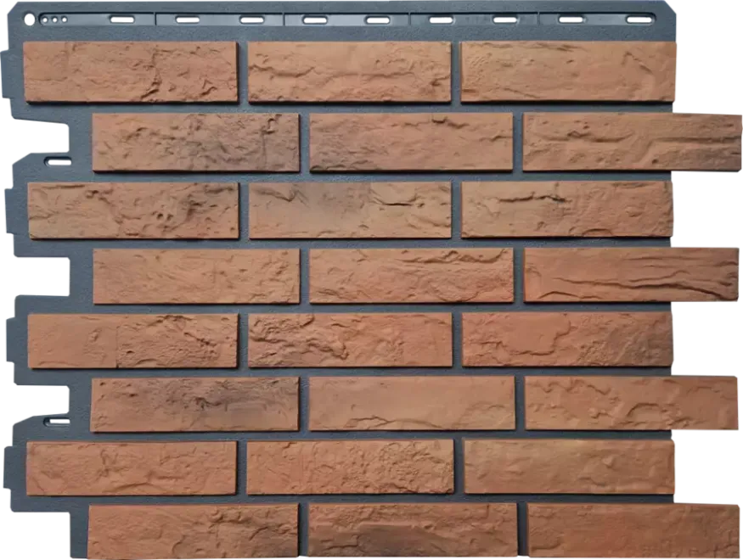Image resolution: width=743 pixels, height=560 pixels.
Task: Click the leftmost brick in the seventh row
Action: tap(132, 468)
